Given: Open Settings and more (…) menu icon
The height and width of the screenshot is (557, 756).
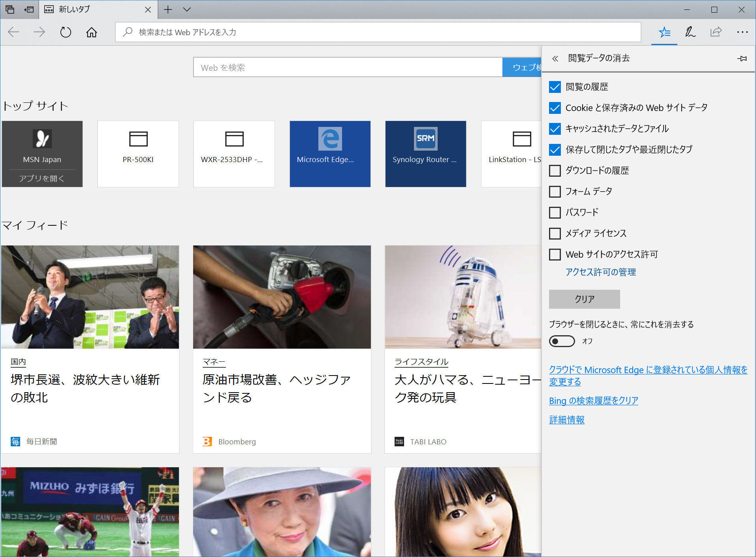Looking at the screenshot, I should pos(743,32).
